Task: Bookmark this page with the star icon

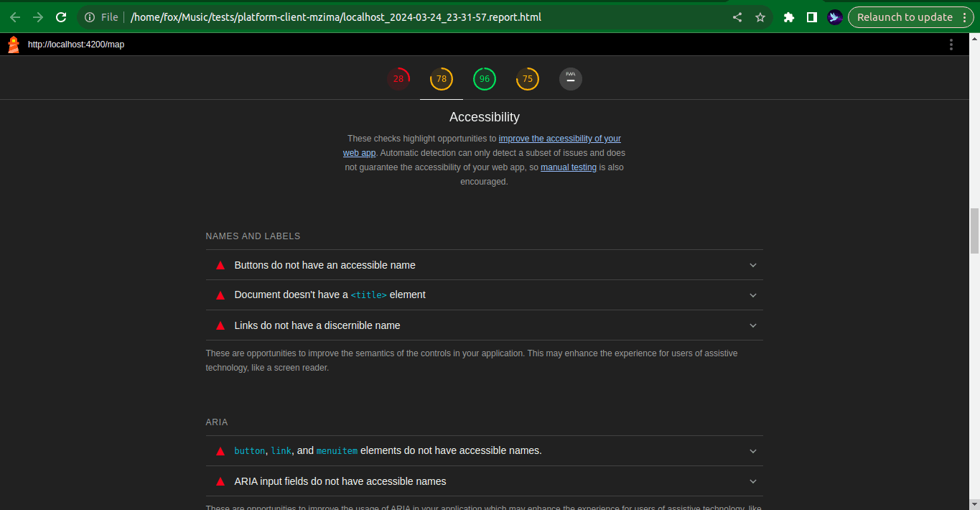Action: 760,17
